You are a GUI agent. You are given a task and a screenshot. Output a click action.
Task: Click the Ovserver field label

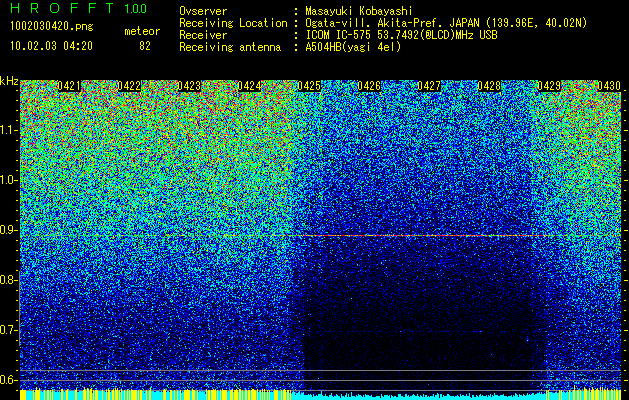coord(203,11)
